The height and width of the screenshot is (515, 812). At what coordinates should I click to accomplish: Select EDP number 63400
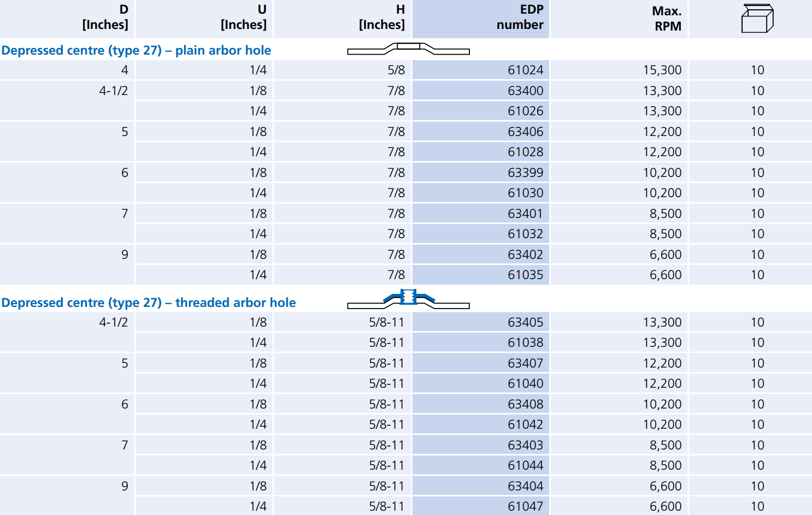click(x=525, y=91)
